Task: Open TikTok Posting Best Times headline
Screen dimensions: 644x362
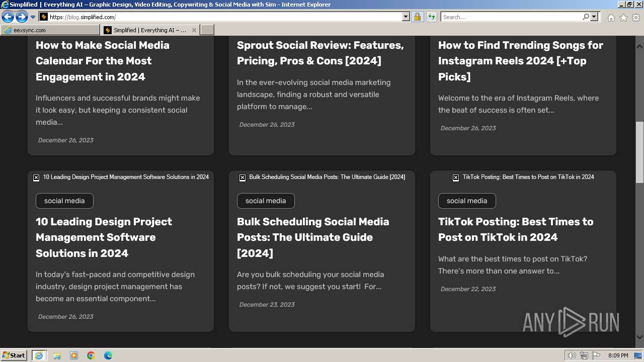Action: (516, 229)
